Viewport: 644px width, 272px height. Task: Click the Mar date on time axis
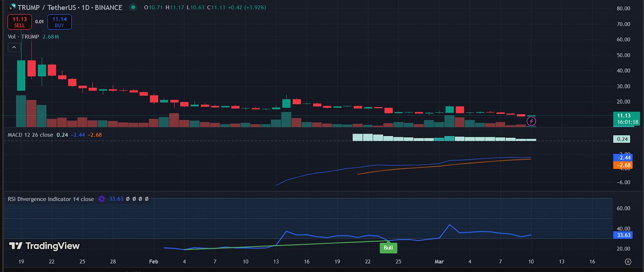click(439, 262)
